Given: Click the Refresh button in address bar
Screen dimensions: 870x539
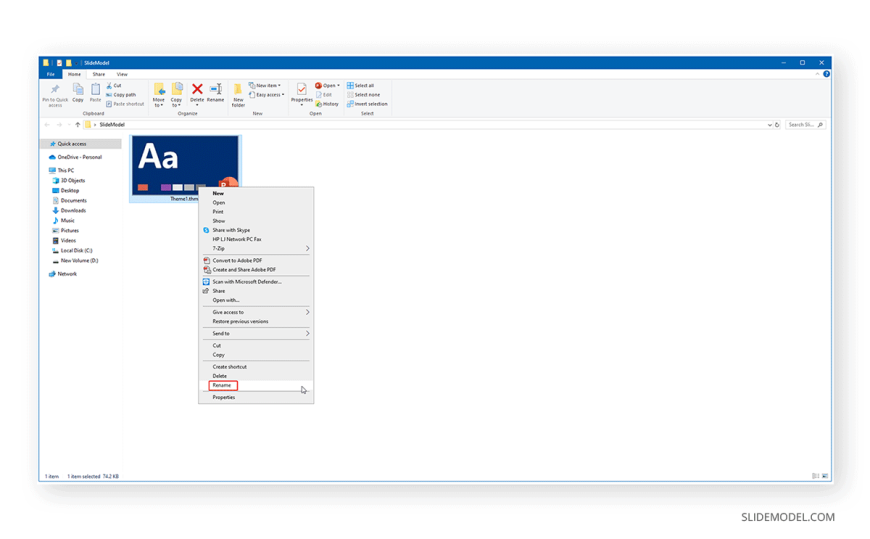Looking at the screenshot, I should coord(777,125).
